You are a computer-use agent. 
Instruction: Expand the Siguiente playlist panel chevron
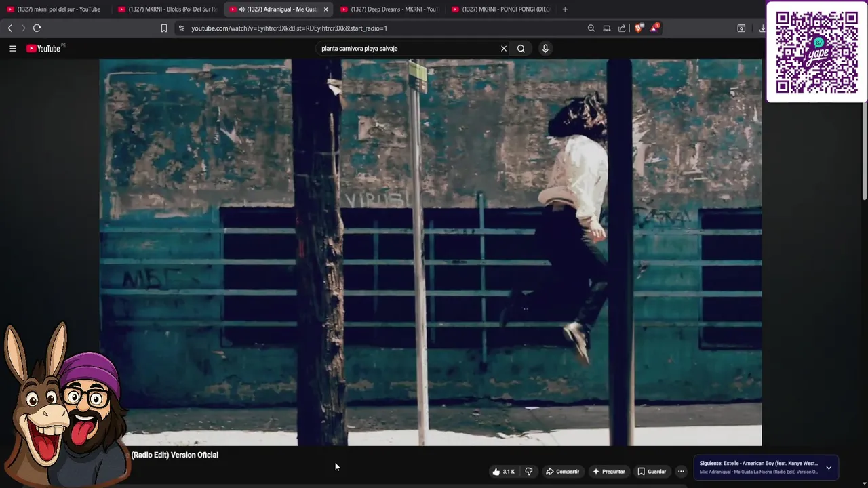pos(829,468)
